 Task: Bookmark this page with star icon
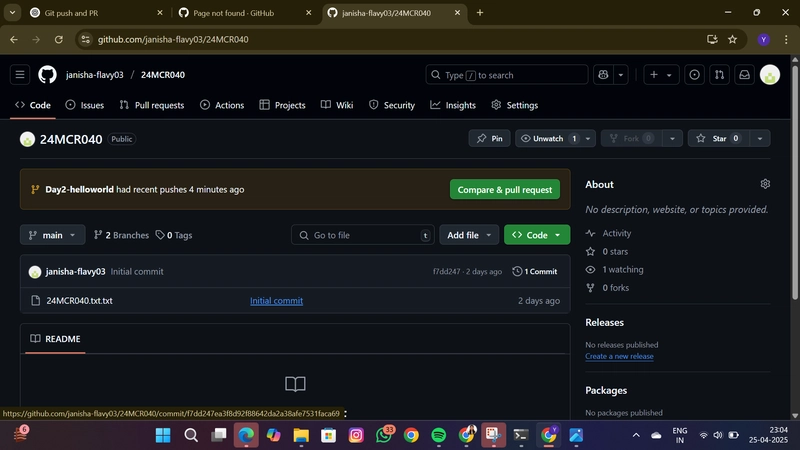(732, 39)
